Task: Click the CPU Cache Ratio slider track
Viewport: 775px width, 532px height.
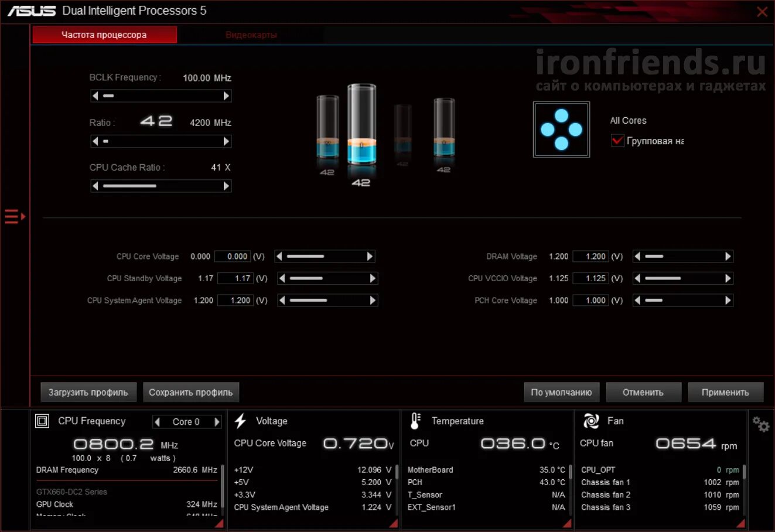Action: point(161,186)
